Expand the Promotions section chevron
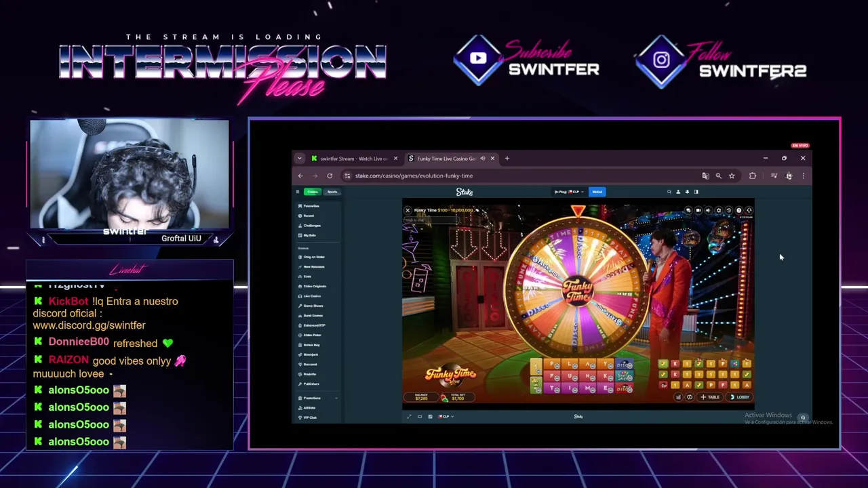This screenshot has width=868, height=488. click(x=336, y=398)
